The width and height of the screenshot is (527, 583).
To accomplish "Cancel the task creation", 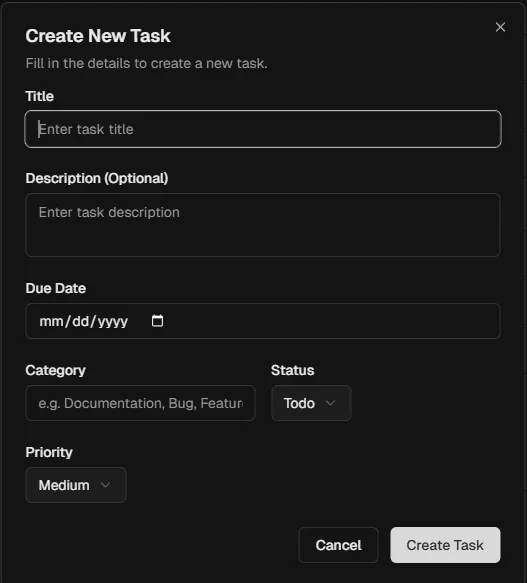I will click(x=338, y=545).
